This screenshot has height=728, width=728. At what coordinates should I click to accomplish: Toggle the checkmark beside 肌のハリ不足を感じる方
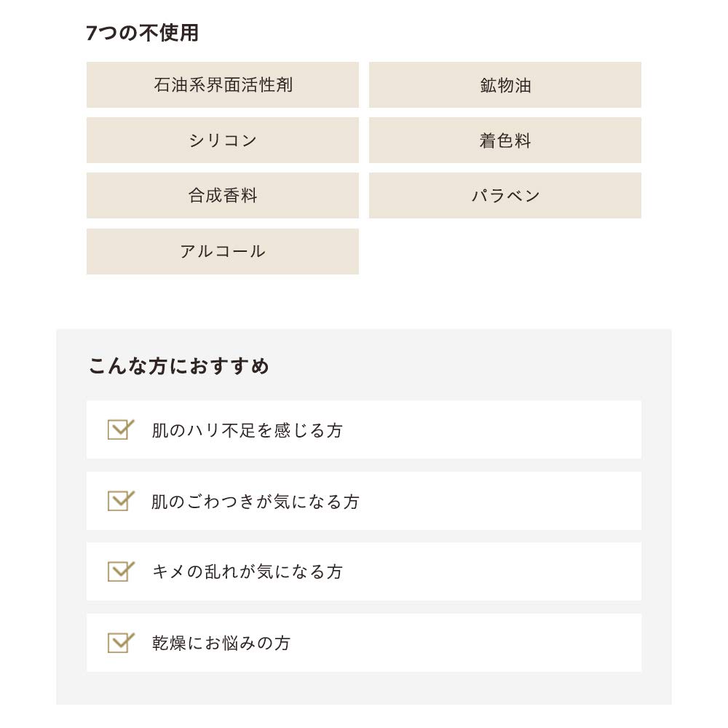120,430
